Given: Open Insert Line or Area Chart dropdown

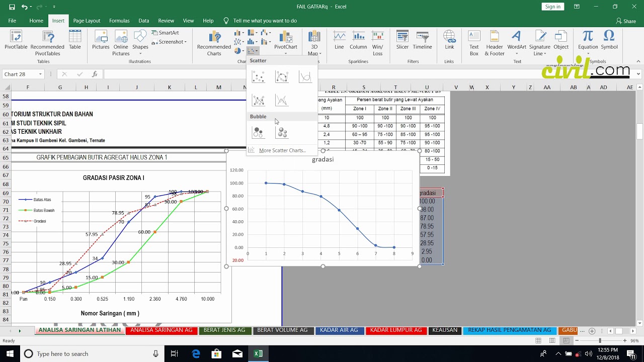Looking at the screenshot, I should point(239,42).
